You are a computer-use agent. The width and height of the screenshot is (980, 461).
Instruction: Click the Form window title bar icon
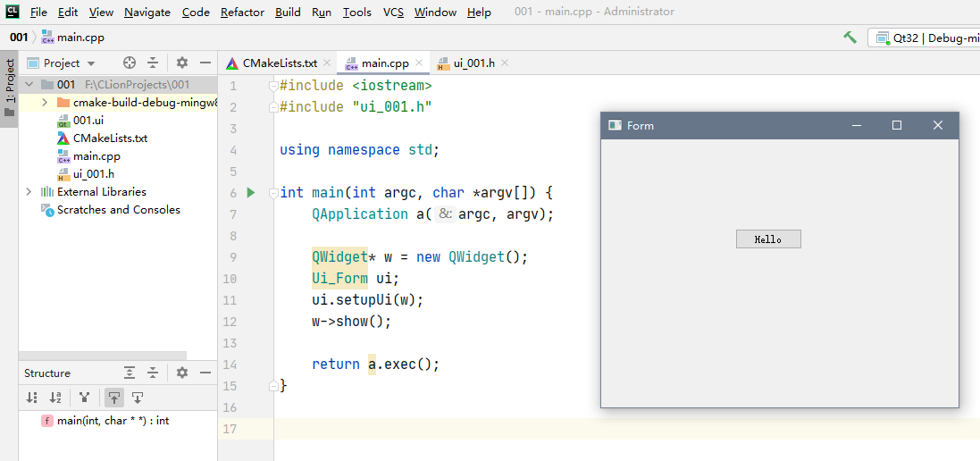pos(615,126)
